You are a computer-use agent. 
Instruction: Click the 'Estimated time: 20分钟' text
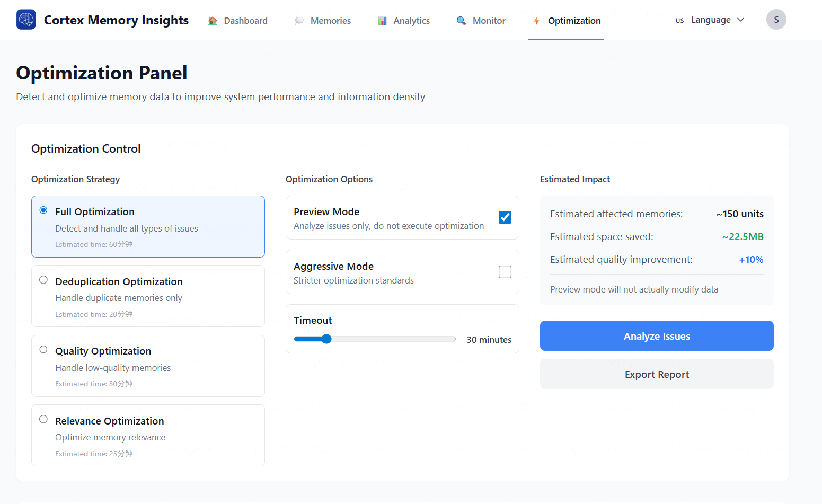click(x=94, y=314)
